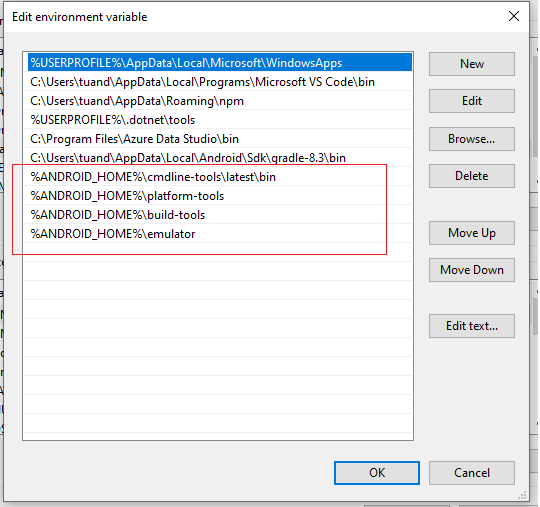
Task: Cancel the environment variable dialog
Action: coord(471,473)
